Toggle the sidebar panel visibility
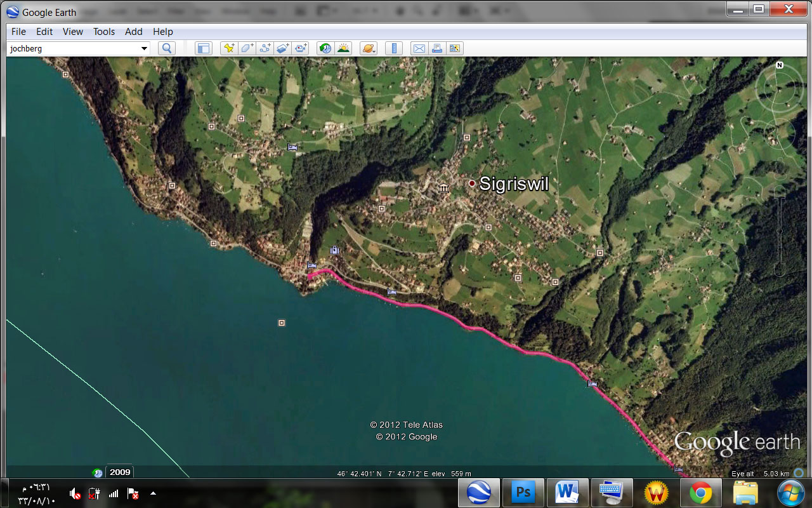The height and width of the screenshot is (508, 812). 203,48
